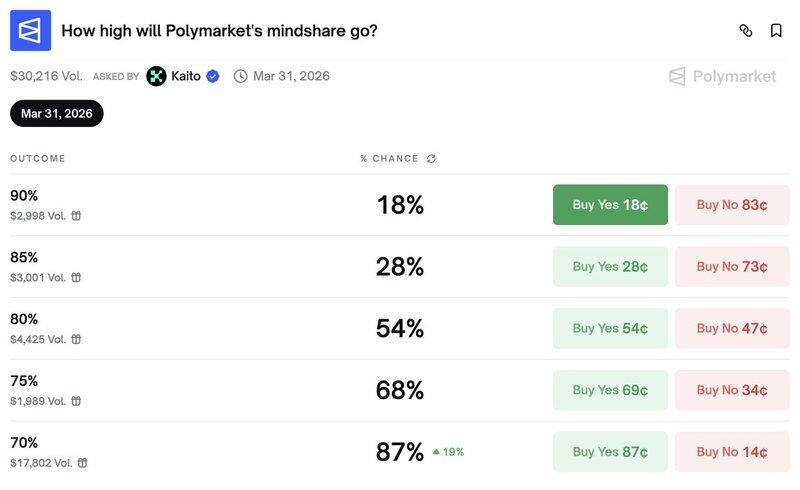Click Buy No 83¢ for 90%

(x=732, y=205)
